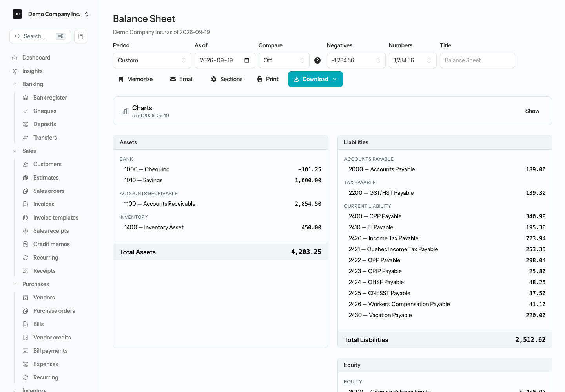565x392 pixels.
Task: Open the Sections settings button
Action: pos(227,79)
